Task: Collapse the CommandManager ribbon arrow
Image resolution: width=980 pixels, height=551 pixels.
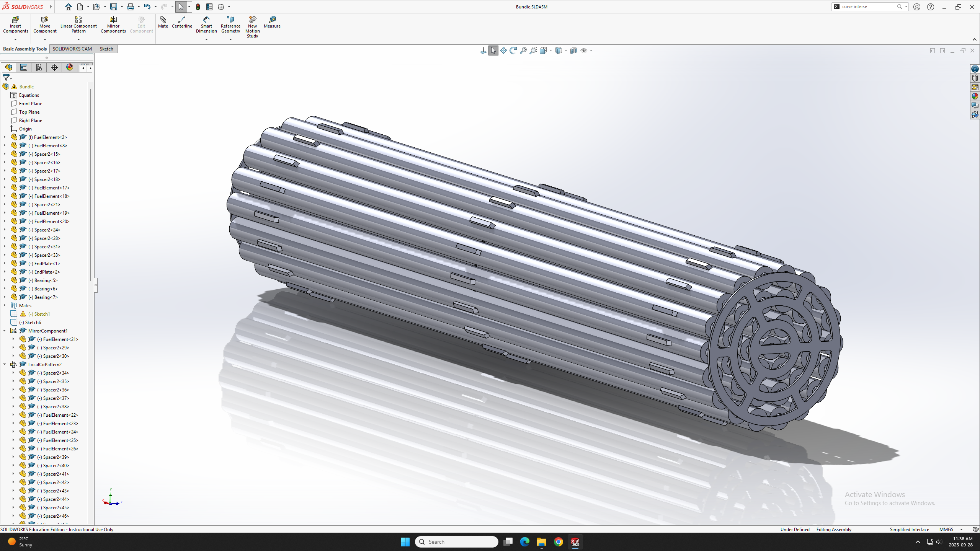Action: (974, 39)
